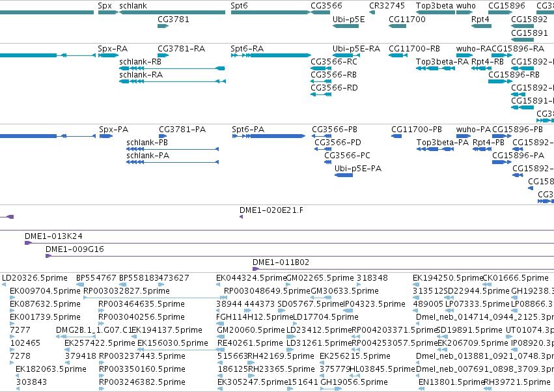Click the CG3781 gene glyph
This screenshot has width=554, height=392.
[x=163, y=26]
